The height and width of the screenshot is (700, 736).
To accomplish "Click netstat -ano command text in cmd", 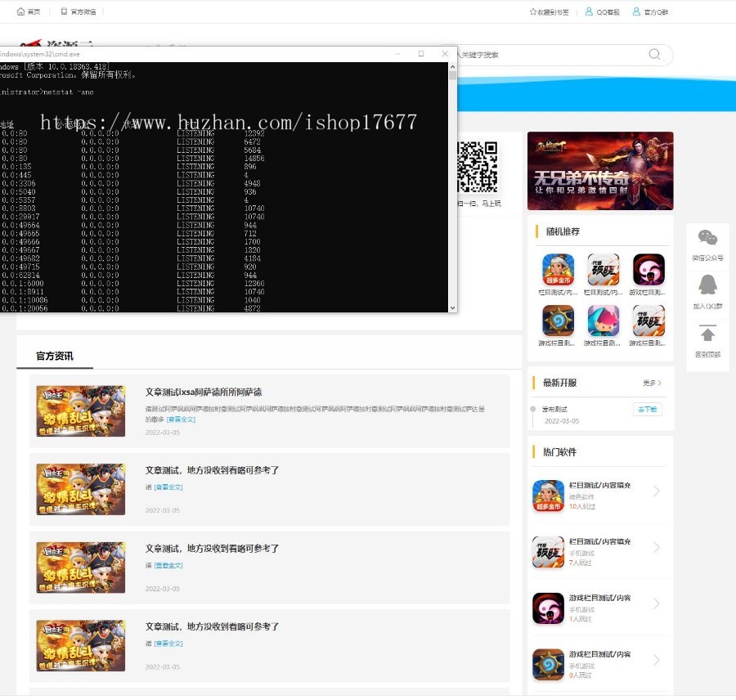I will point(68,92).
